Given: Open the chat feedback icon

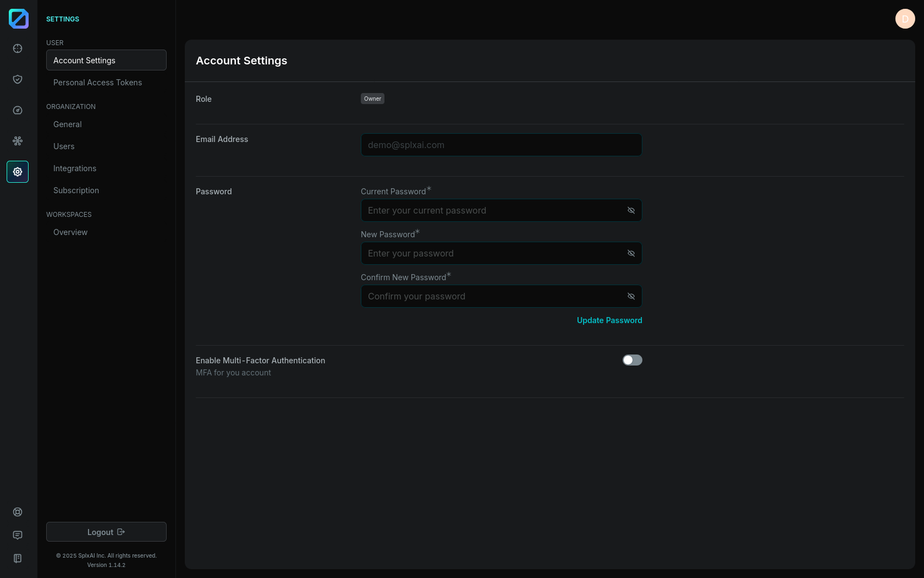Looking at the screenshot, I should point(18,535).
